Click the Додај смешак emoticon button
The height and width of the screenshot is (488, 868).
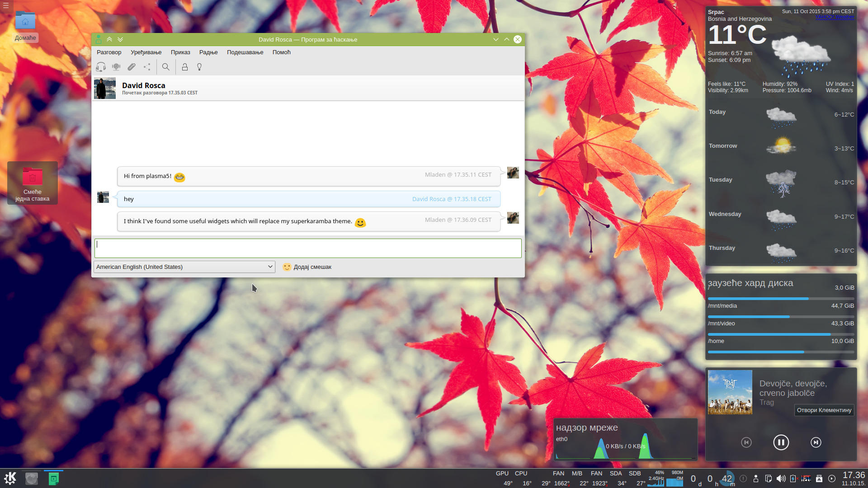click(307, 267)
